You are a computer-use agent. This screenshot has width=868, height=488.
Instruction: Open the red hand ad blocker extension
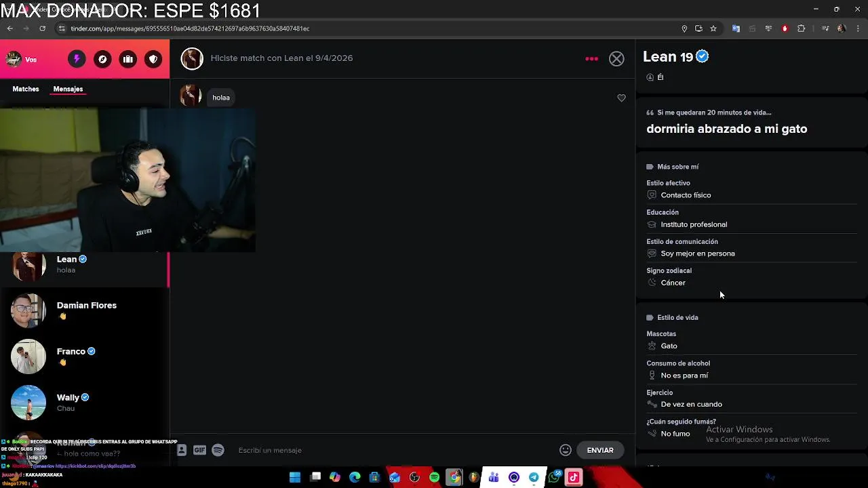[785, 28]
